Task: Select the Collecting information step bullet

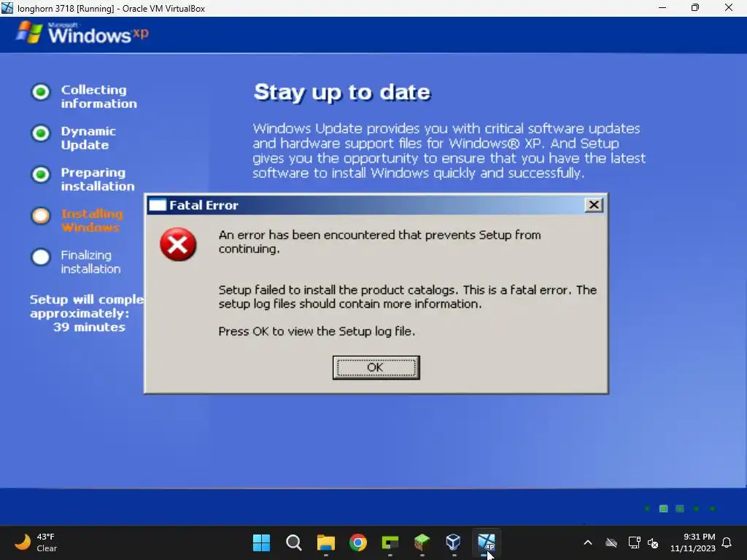Action: pos(41,92)
